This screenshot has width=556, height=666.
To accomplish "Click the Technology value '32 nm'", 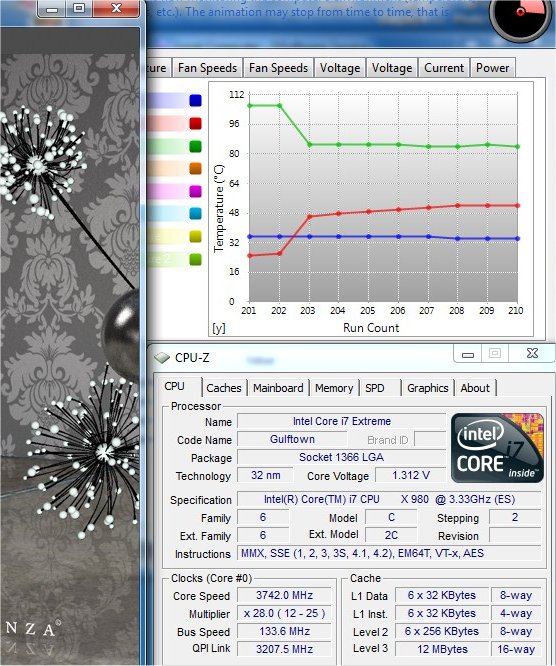I will 265,475.
